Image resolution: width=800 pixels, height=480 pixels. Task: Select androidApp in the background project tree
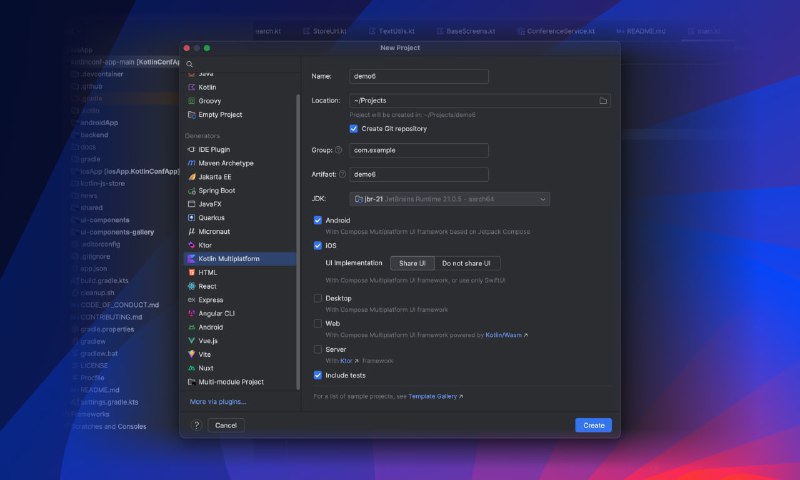(x=99, y=123)
